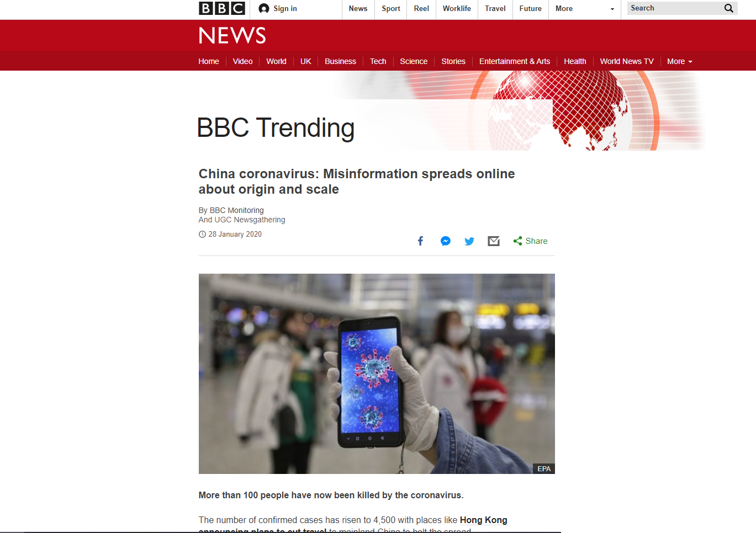
Task: Click the NEWS logo in red banner
Action: point(232,35)
